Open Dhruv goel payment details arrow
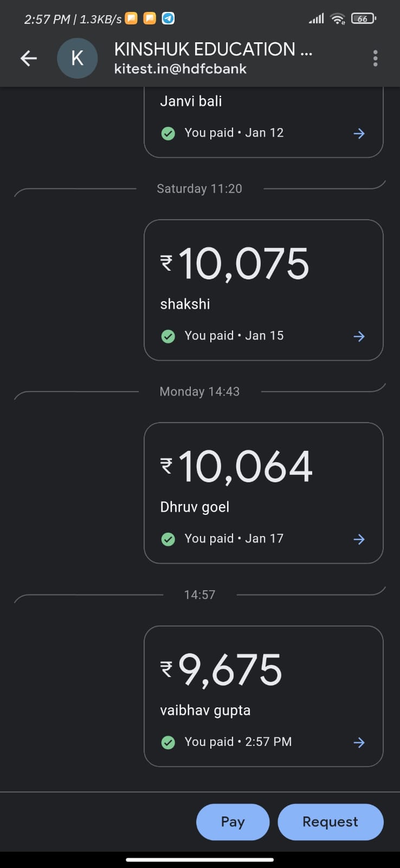The image size is (400, 868). (359, 539)
